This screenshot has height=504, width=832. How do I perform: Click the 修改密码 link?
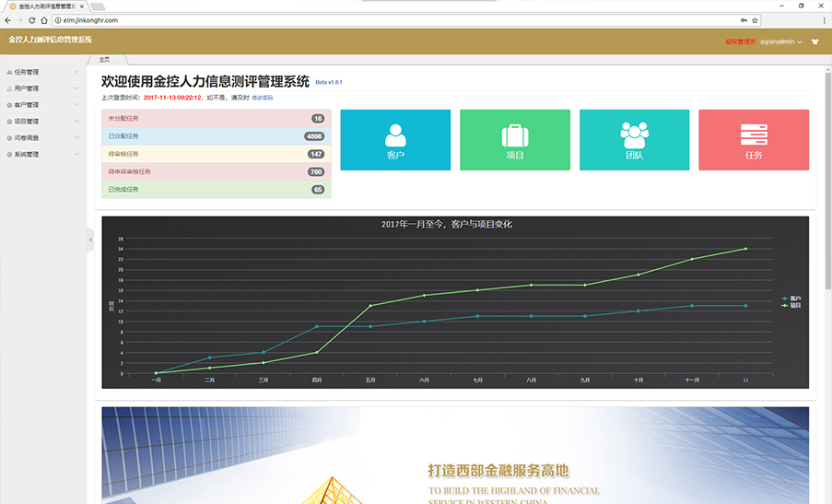263,97
